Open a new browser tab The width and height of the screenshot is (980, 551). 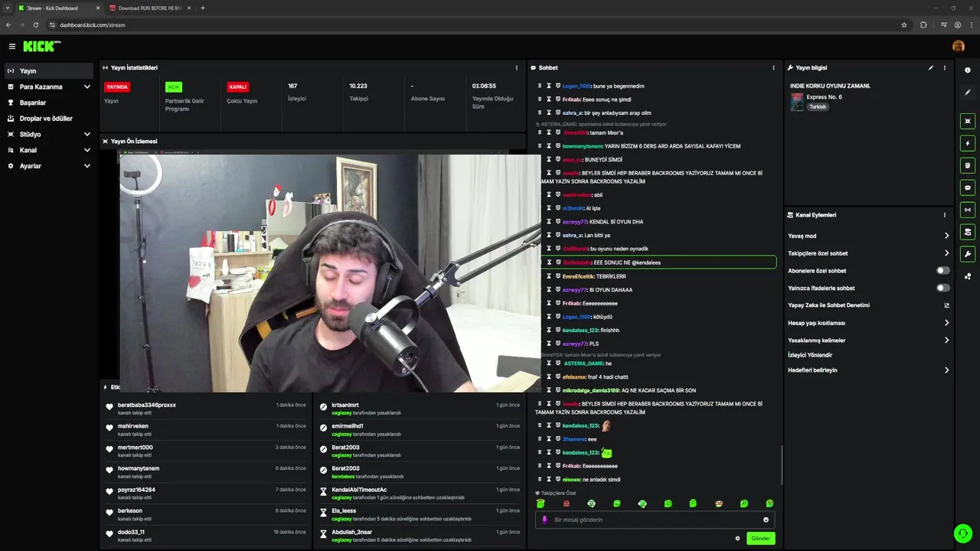203,8
